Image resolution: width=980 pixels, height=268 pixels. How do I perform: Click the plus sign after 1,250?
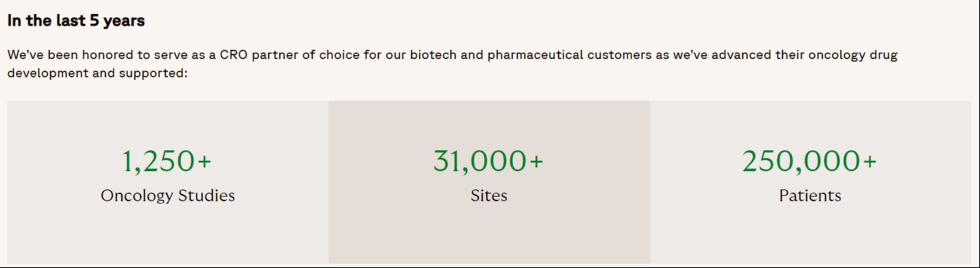[x=204, y=162]
